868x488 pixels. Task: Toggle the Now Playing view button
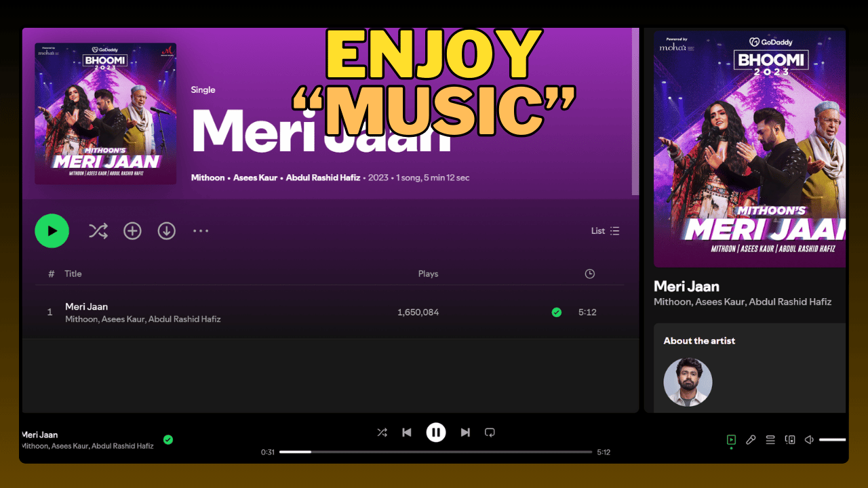pos(731,440)
